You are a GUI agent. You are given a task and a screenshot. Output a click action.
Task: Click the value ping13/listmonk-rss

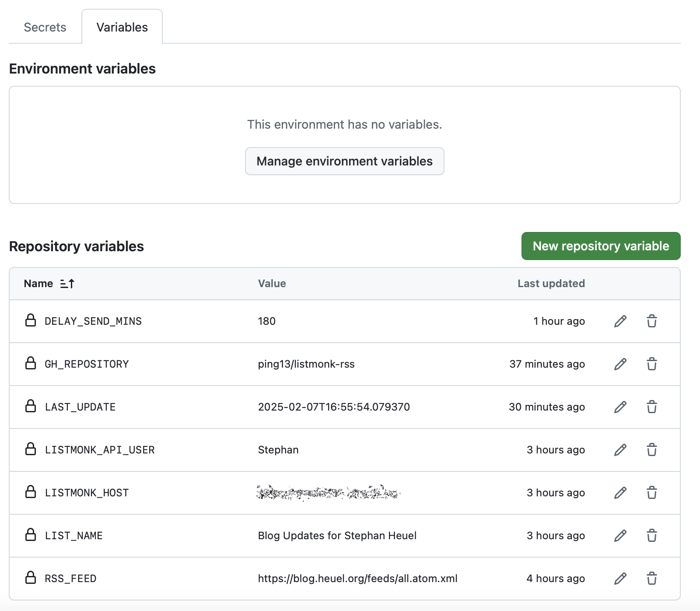tap(306, 364)
